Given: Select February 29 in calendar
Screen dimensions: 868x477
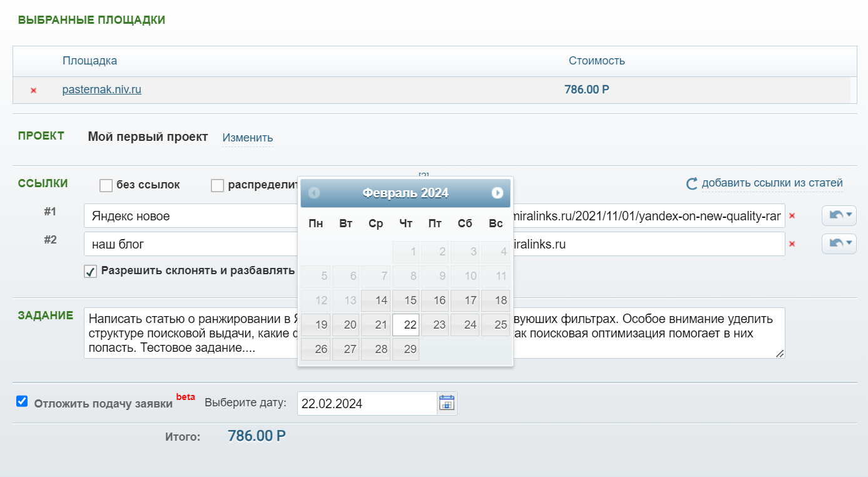Looking at the screenshot, I should click(406, 349).
